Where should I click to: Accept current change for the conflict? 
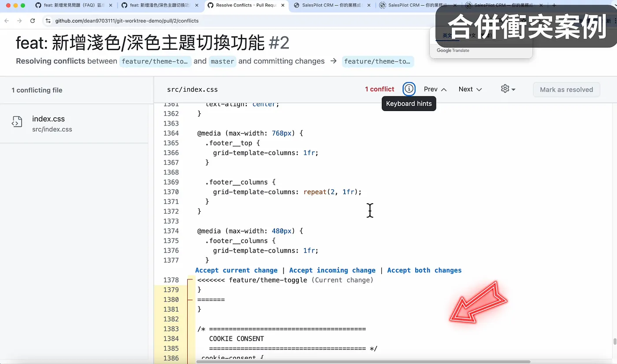pos(236,270)
